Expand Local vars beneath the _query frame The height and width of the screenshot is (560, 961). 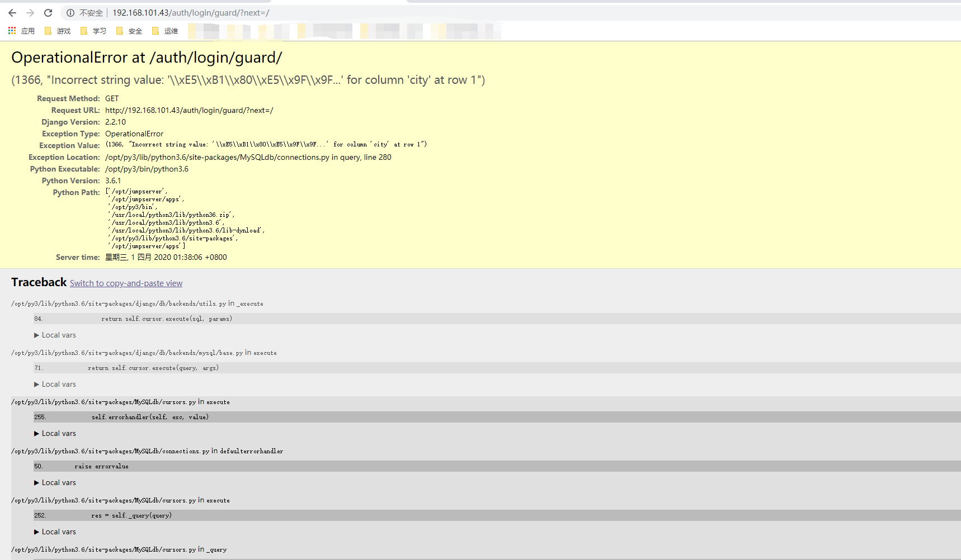55,531
